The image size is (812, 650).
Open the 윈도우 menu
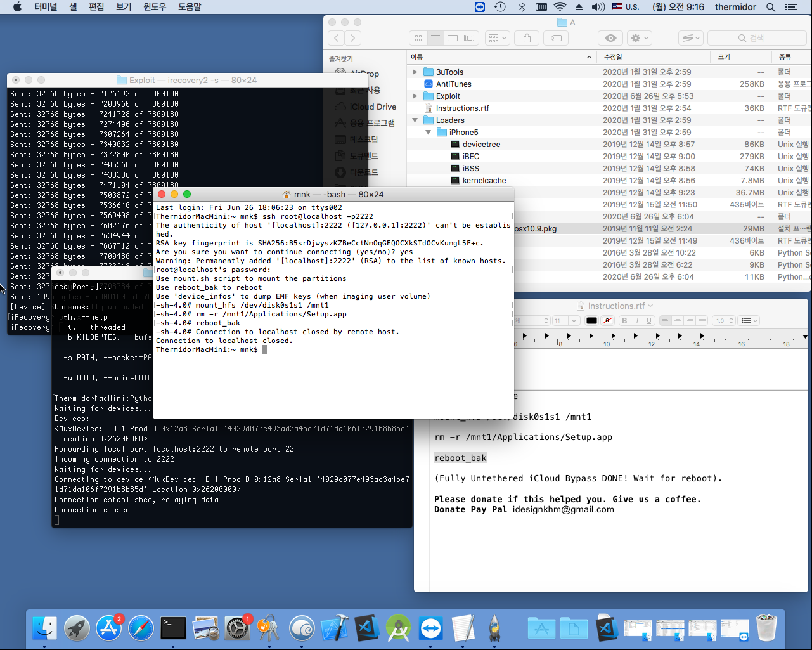[x=155, y=7]
